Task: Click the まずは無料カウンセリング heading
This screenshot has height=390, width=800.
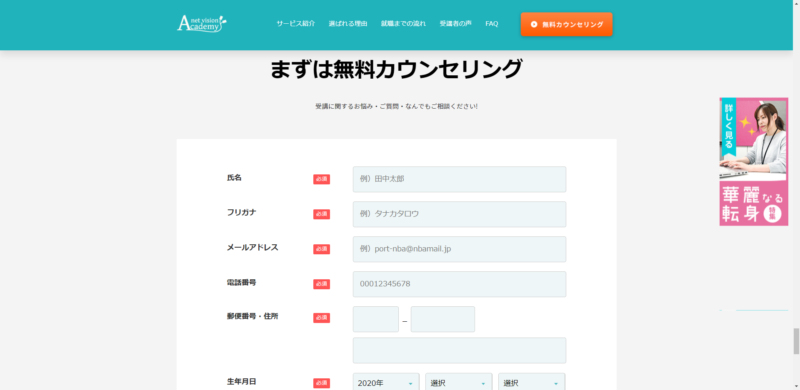Action: click(396, 69)
